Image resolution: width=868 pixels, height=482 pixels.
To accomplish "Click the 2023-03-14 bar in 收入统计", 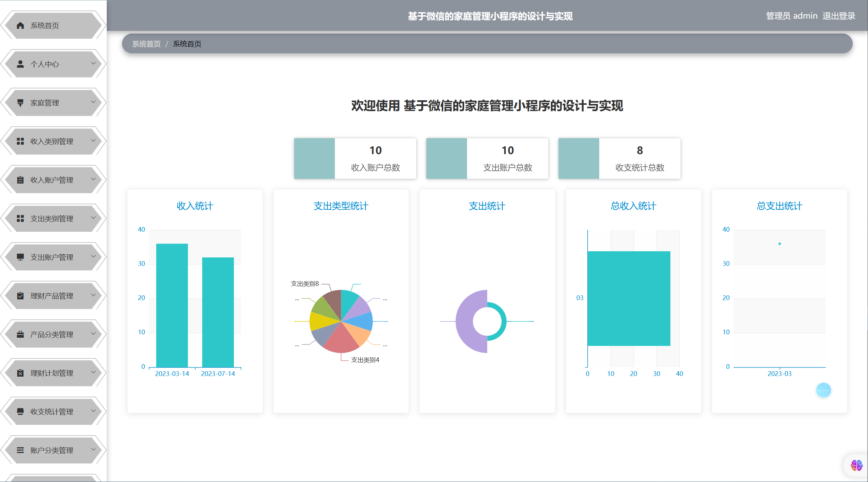I will pyautogui.click(x=172, y=305).
